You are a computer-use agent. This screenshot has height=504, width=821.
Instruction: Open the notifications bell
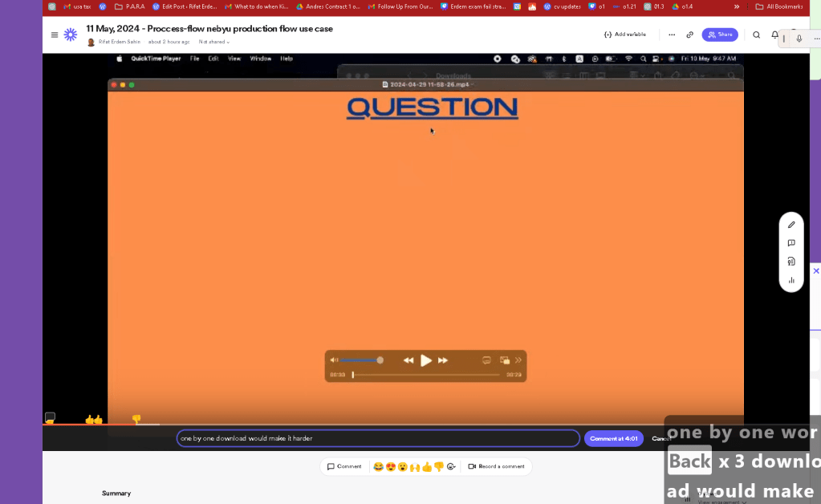click(x=774, y=35)
